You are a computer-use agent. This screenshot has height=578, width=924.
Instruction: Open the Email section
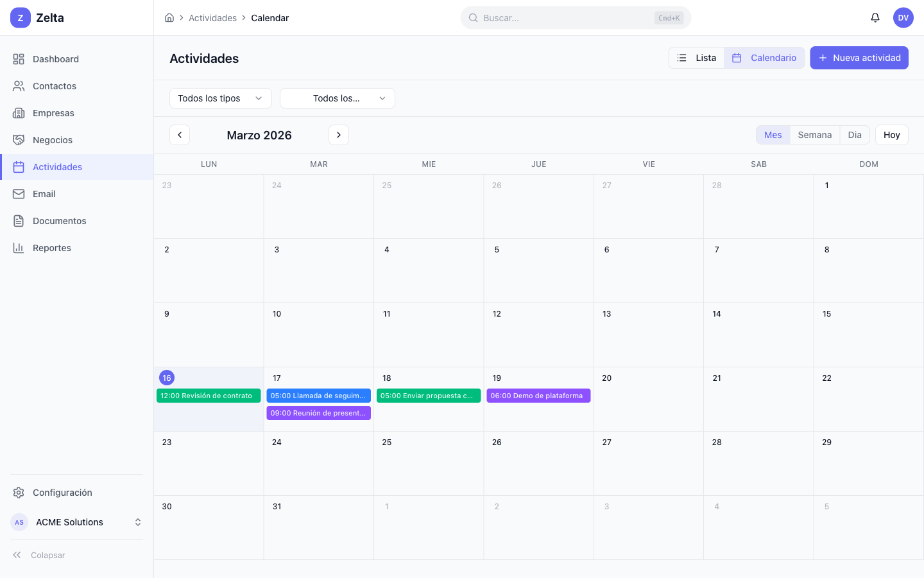[x=44, y=193]
